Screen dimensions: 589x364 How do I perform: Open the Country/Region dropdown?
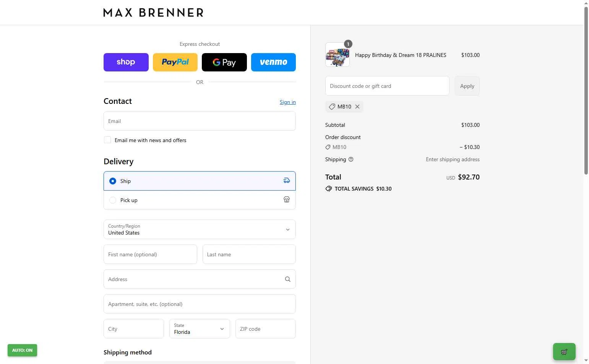point(200,230)
